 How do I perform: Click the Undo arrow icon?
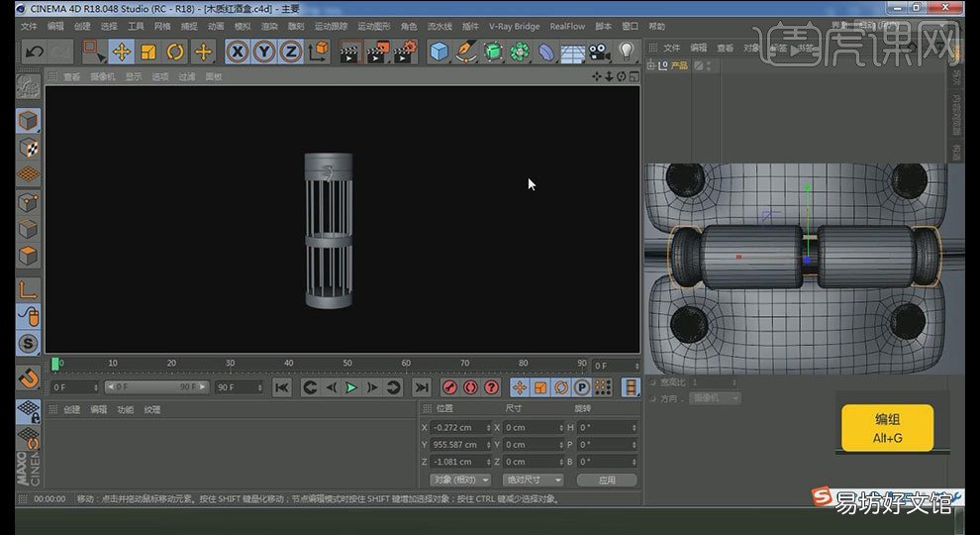35,52
